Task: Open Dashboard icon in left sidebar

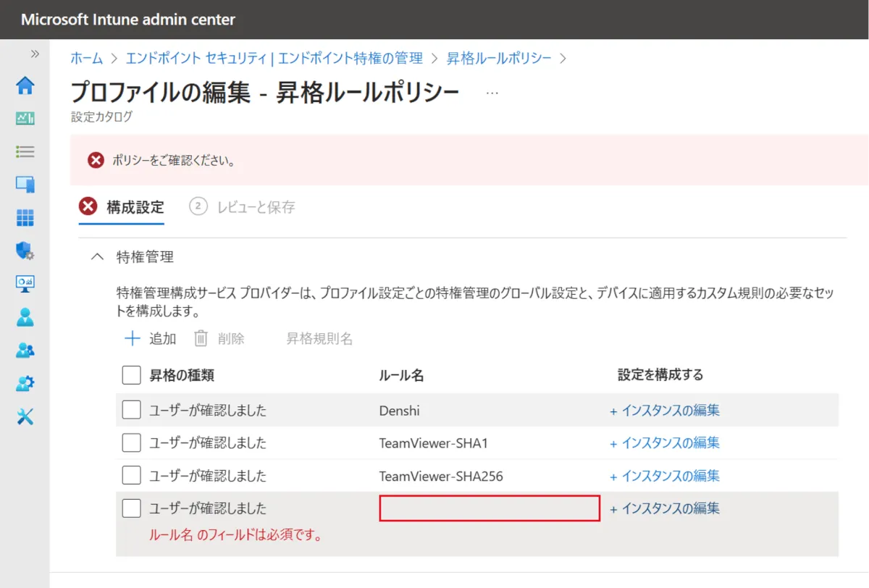Action: click(x=25, y=119)
